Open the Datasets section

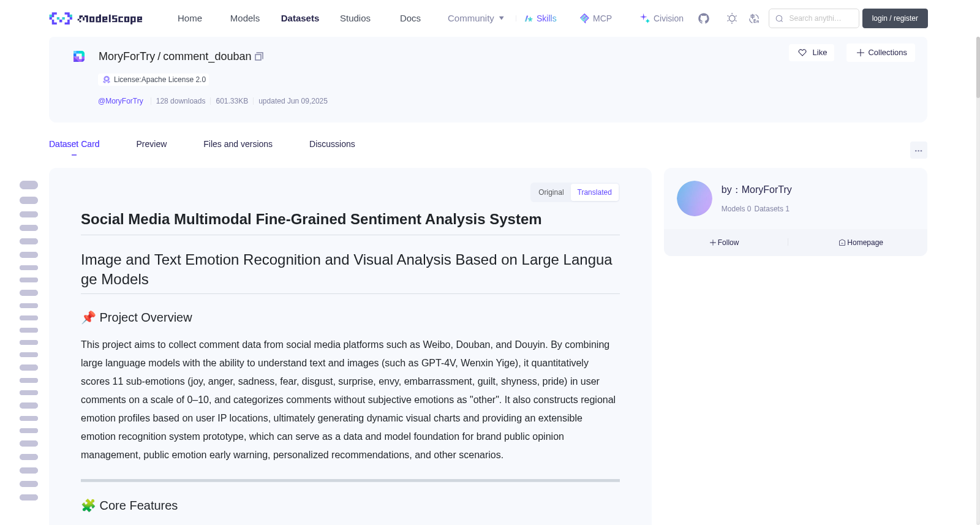coord(300,18)
